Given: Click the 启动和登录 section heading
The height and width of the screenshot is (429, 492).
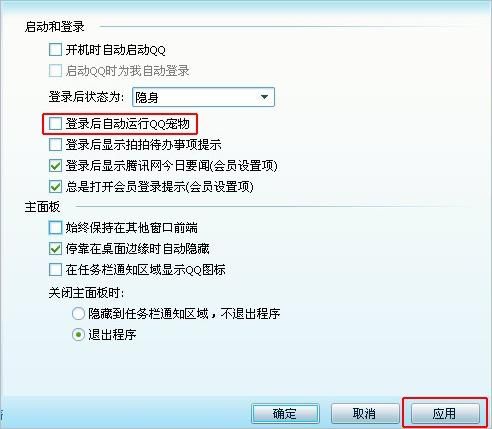Looking at the screenshot, I should click(x=55, y=27).
